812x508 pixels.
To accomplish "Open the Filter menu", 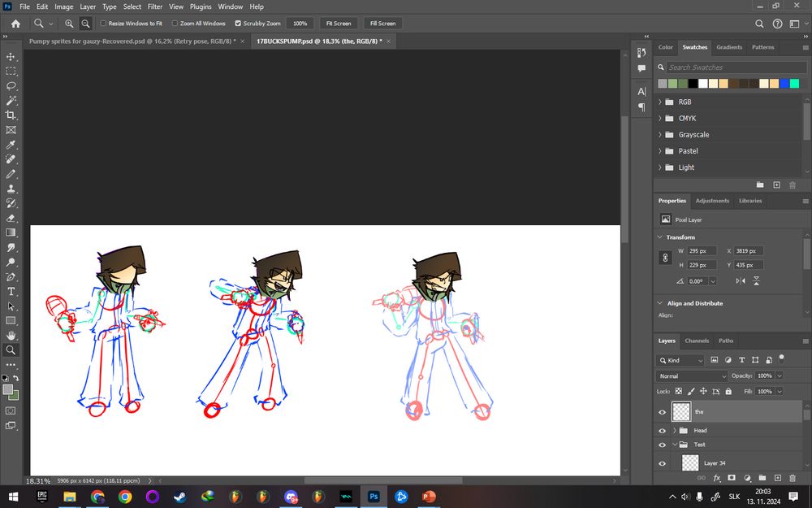I will pyautogui.click(x=154, y=7).
